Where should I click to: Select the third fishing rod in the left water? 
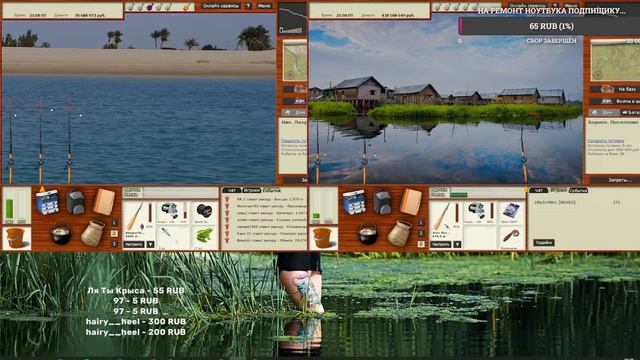tap(69, 141)
